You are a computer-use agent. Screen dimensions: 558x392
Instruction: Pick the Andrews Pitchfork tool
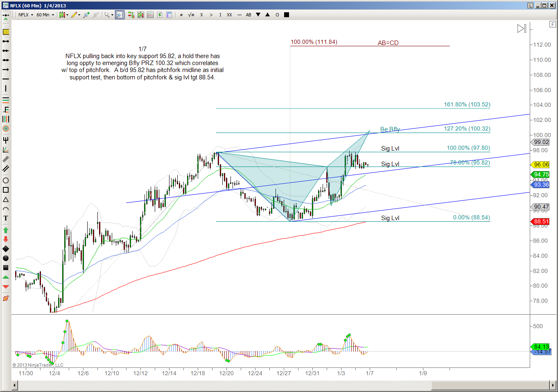pyautogui.click(x=6, y=140)
